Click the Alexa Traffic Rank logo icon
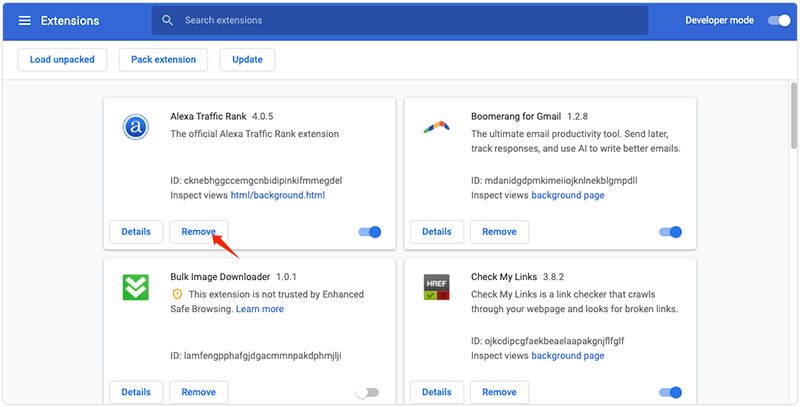 click(136, 127)
